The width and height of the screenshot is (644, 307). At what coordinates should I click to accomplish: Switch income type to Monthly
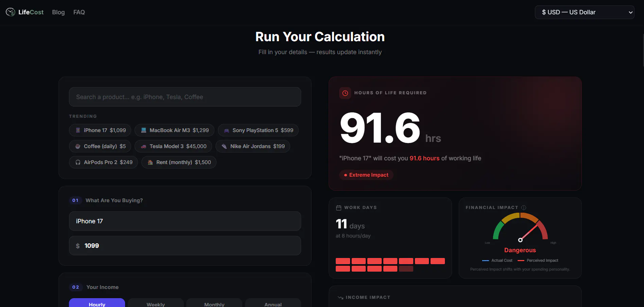point(214,303)
